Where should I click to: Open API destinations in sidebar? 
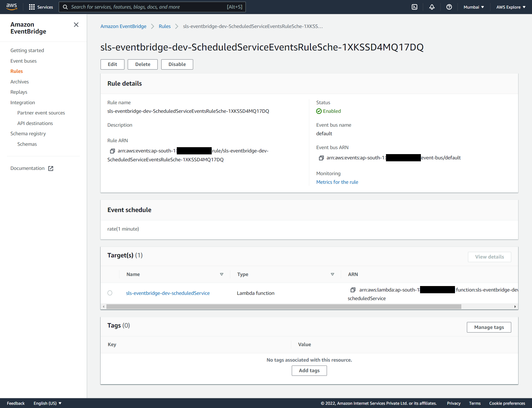pos(35,123)
